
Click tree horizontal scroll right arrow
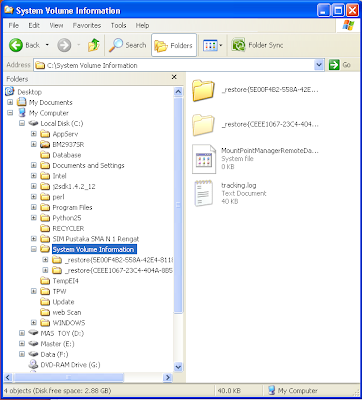(x=168, y=377)
